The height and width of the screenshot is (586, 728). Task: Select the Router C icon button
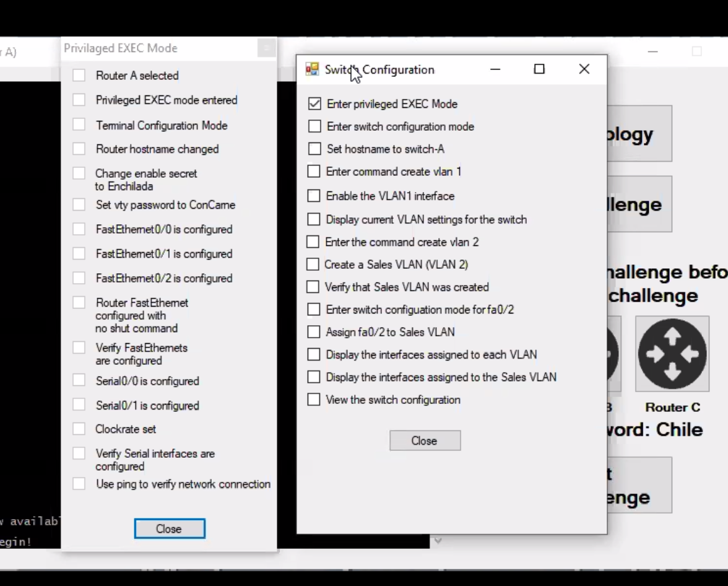click(x=672, y=354)
